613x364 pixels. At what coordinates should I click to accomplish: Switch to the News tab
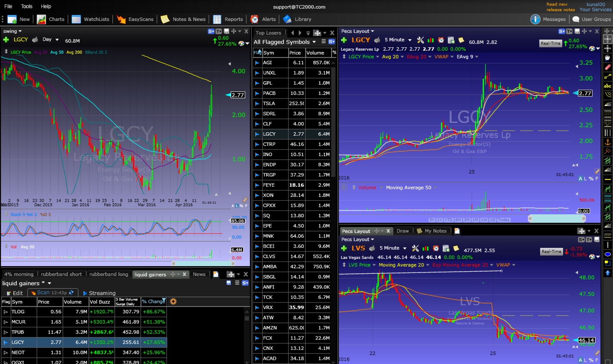199,274
